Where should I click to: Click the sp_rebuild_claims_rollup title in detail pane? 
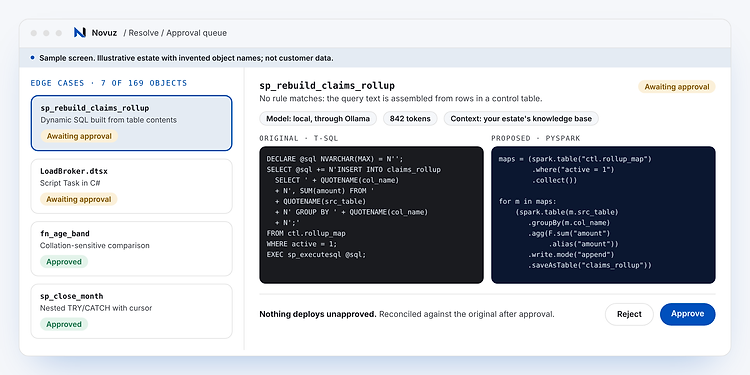tap(327, 86)
